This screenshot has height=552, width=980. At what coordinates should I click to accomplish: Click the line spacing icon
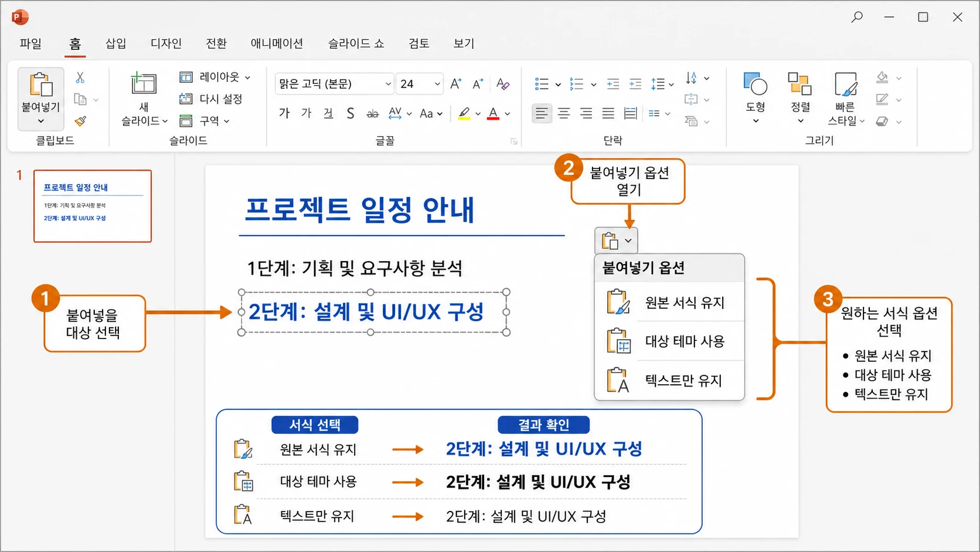(x=658, y=84)
